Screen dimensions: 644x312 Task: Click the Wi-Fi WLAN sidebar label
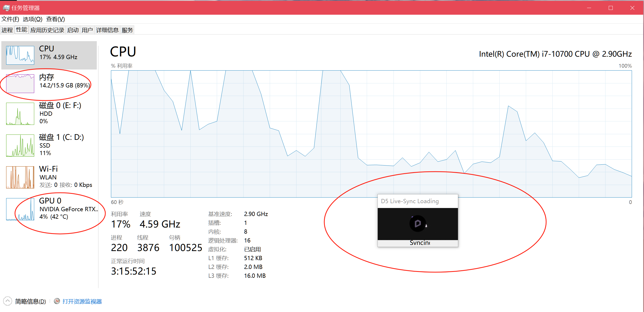(x=65, y=176)
